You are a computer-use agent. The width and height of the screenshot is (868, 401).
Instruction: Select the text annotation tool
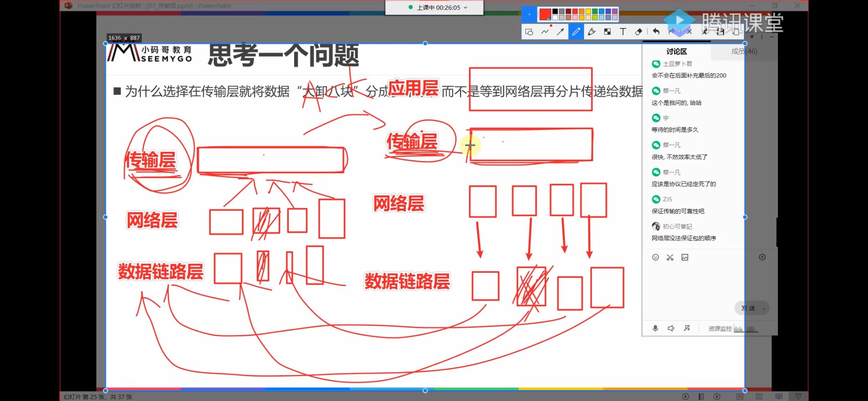coord(623,32)
